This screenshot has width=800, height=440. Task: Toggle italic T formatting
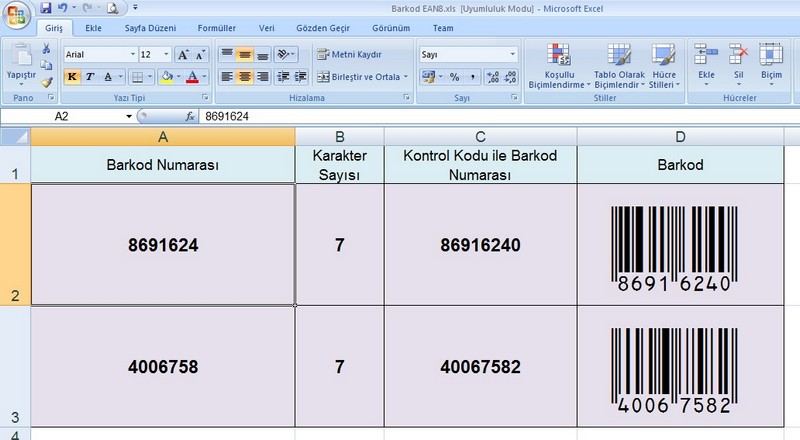tap(90, 77)
